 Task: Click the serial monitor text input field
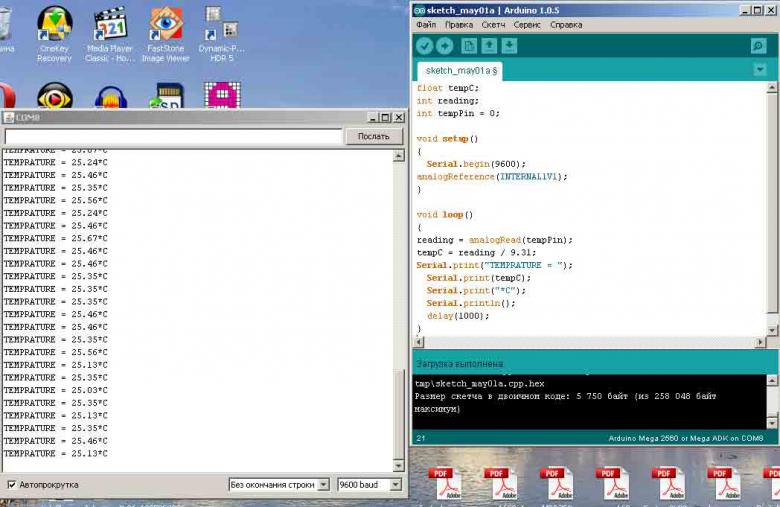(173, 136)
